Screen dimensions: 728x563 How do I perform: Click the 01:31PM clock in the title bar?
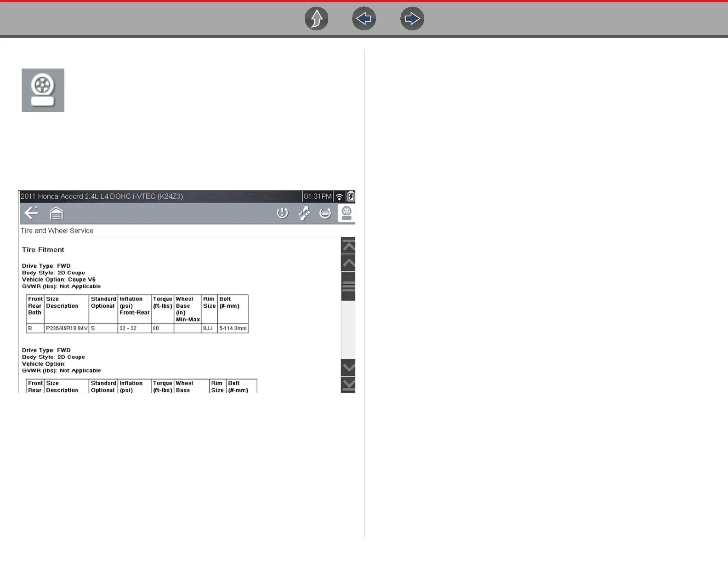tap(318, 196)
